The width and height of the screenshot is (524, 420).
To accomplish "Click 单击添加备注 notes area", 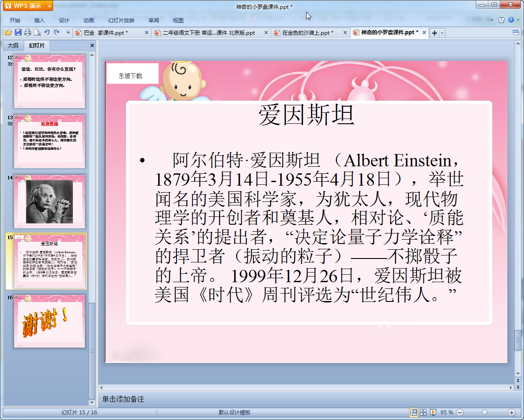I will [x=123, y=399].
